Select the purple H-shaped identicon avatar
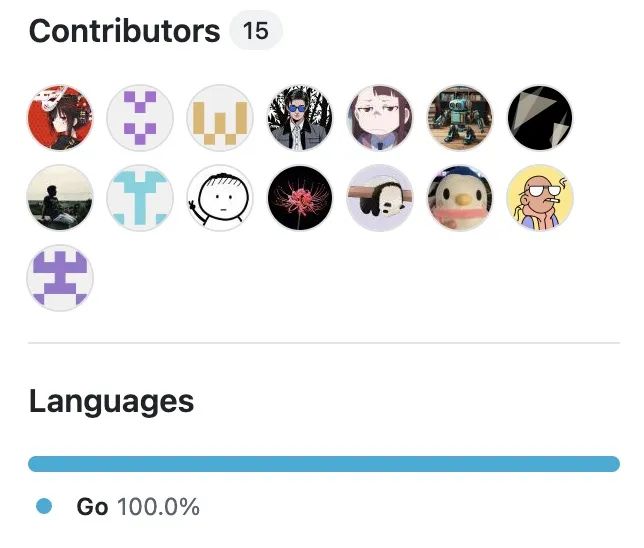This screenshot has height=548, width=644. click(60, 278)
